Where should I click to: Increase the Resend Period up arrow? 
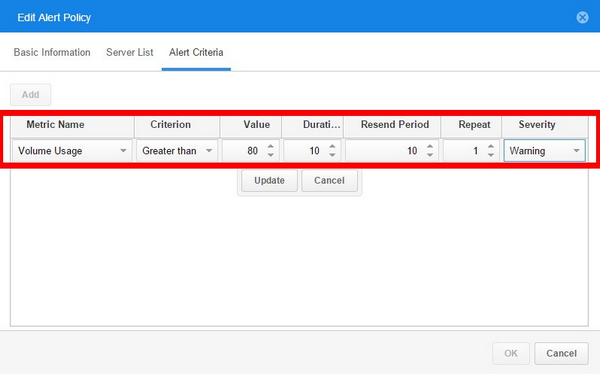pos(430,147)
